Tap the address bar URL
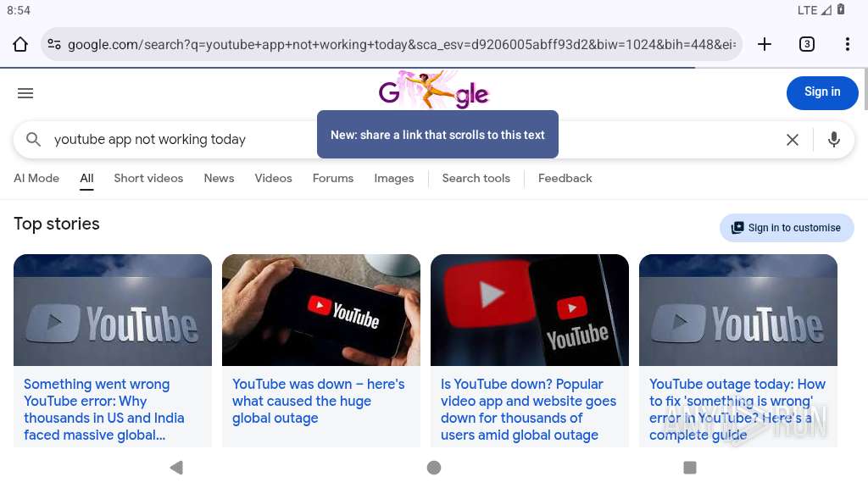Screen dimensions: 868x488 tap(402, 44)
